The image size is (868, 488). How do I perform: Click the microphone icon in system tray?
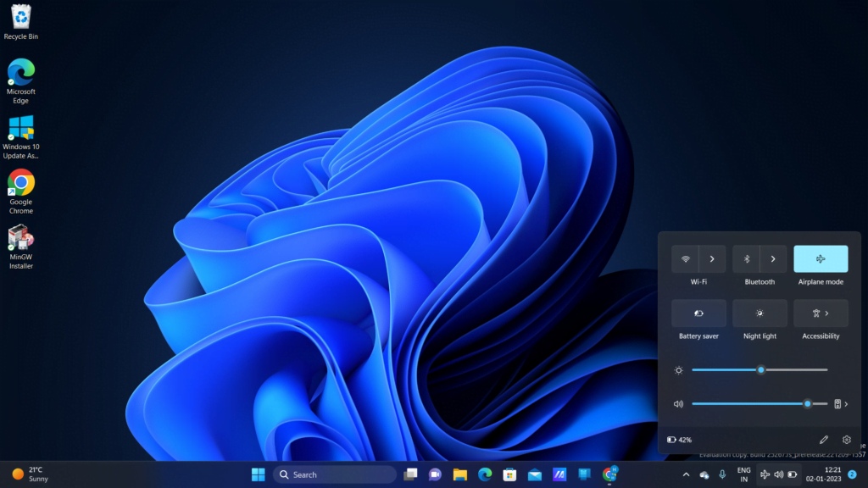click(x=722, y=474)
